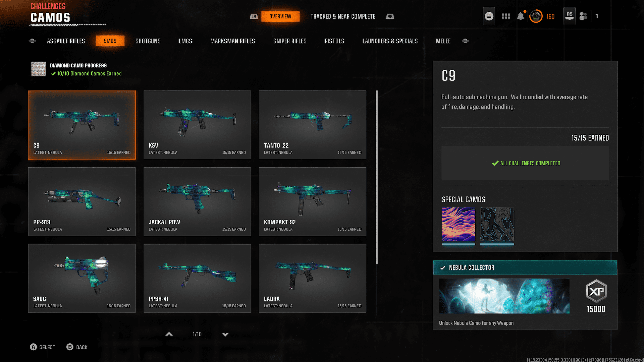This screenshot has width=644, height=362.
Task: Click the Nebula Collector checkmark header
Action: tap(525, 267)
